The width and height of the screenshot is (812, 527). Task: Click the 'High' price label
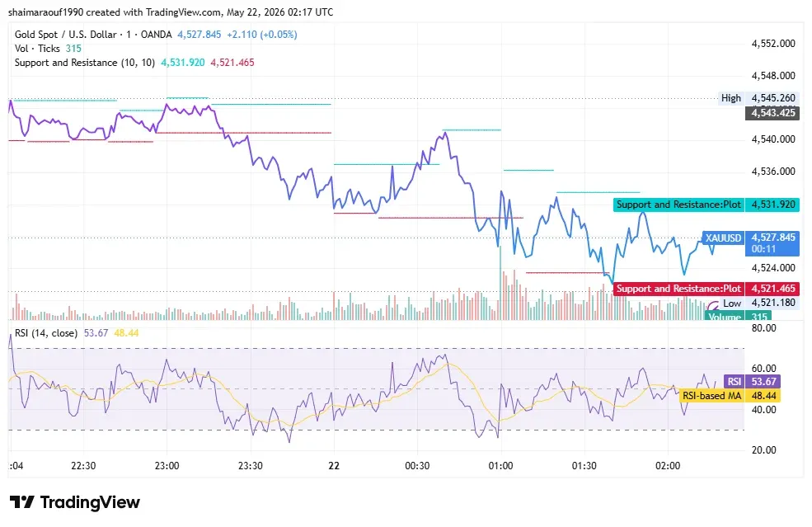730,98
